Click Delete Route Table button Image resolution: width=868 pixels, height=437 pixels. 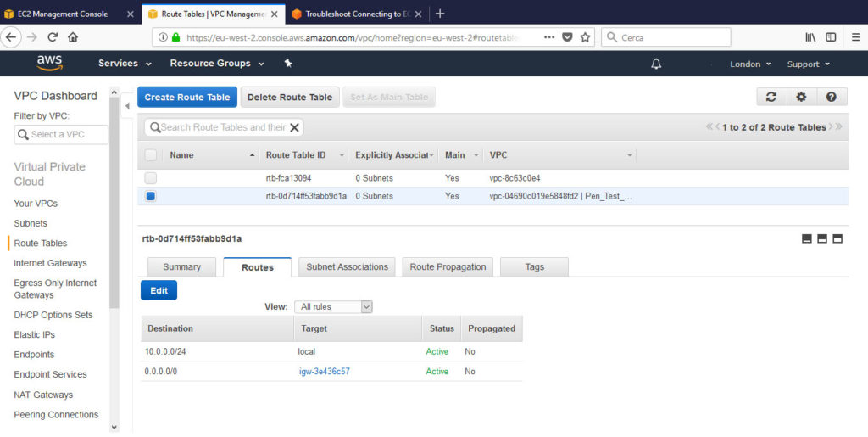coord(290,97)
